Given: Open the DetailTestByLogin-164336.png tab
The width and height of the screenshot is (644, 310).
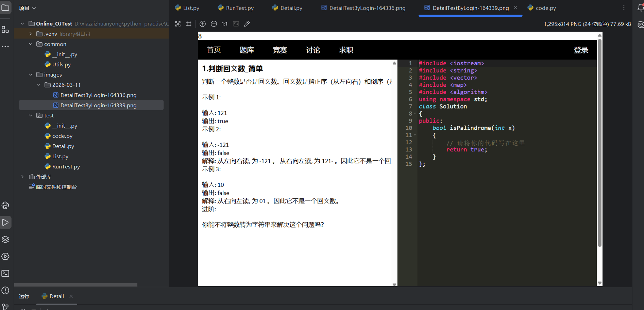Looking at the screenshot, I should 363,8.
